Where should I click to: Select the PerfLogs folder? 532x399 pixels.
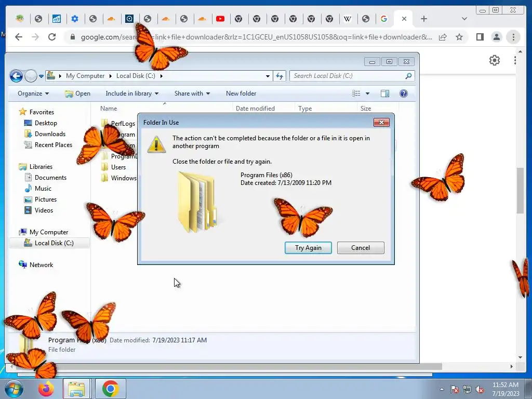tap(119, 124)
